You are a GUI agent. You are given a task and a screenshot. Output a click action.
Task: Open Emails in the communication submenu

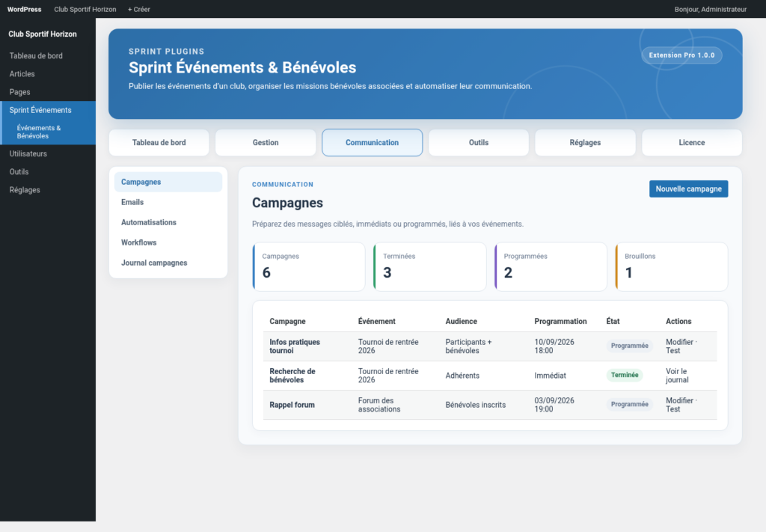point(168,202)
